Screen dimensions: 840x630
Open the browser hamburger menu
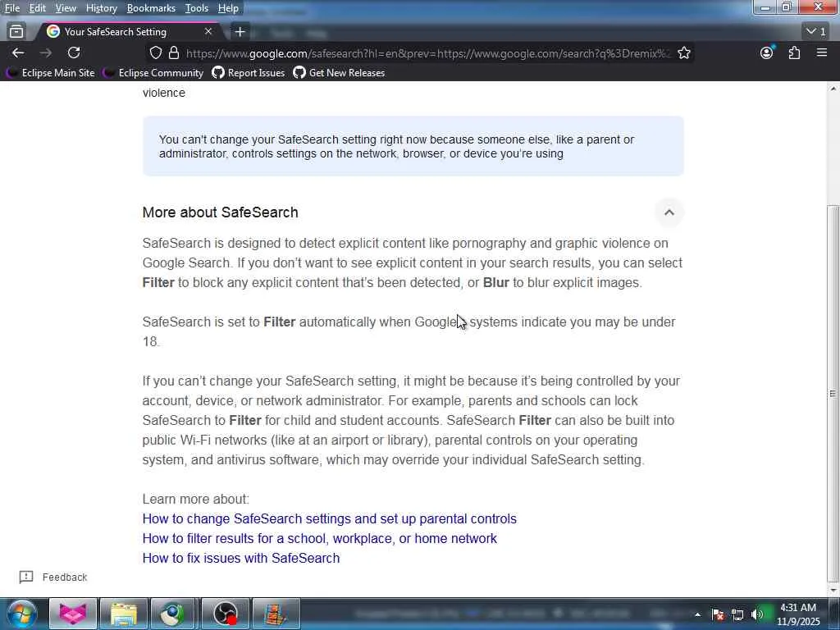tap(822, 52)
